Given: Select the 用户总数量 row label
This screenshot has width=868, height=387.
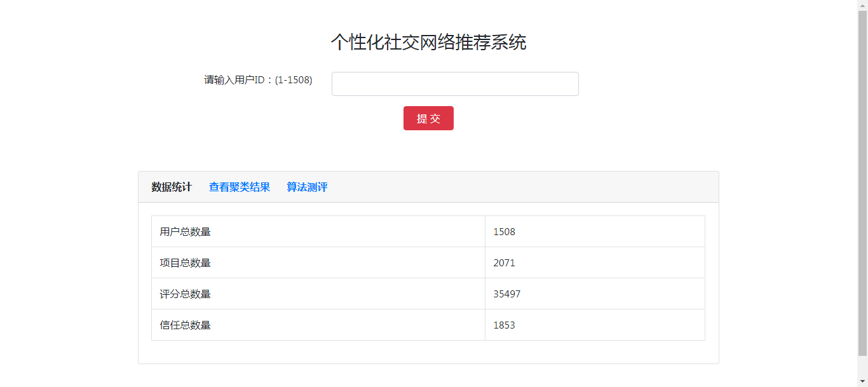Looking at the screenshot, I should coord(186,232).
